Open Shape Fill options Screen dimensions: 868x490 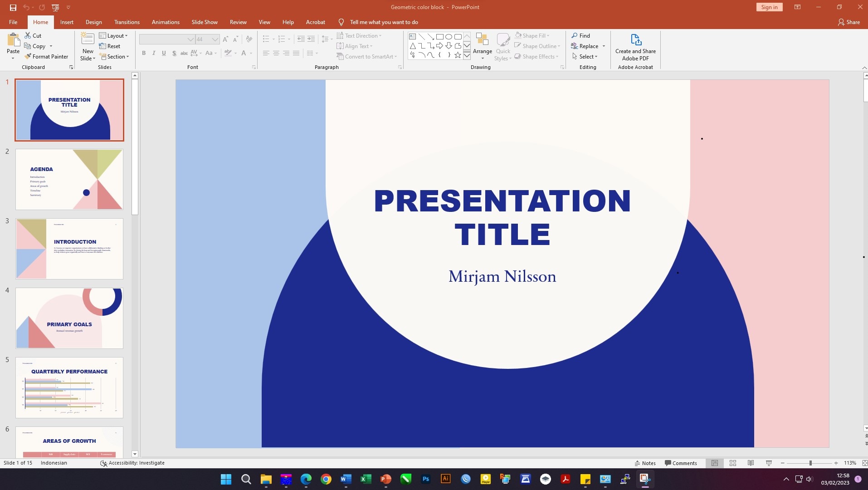point(533,35)
